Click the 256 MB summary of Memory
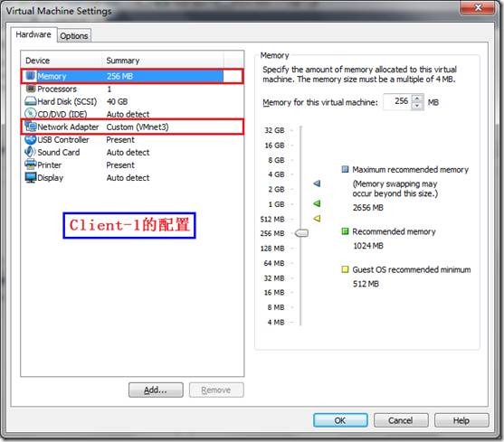The width and height of the screenshot is (504, 442). pyautogui.click(x=120, y=77)
